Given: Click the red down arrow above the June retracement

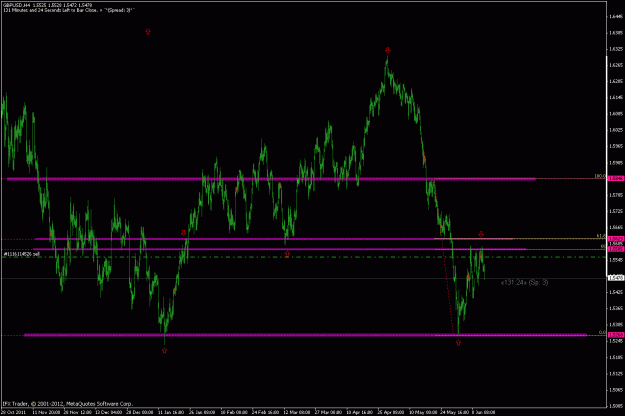Looking at the screenshot, I should coord(481,234).
